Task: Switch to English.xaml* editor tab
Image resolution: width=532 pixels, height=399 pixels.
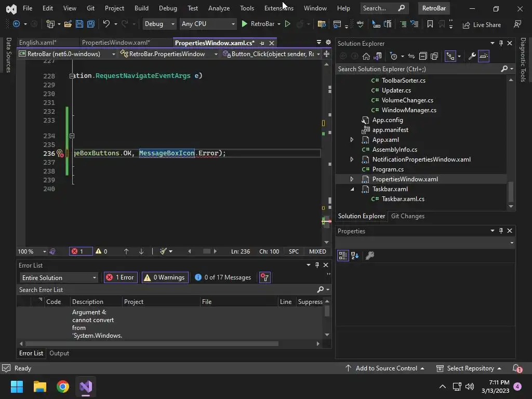Action: (x=37, y=43)
